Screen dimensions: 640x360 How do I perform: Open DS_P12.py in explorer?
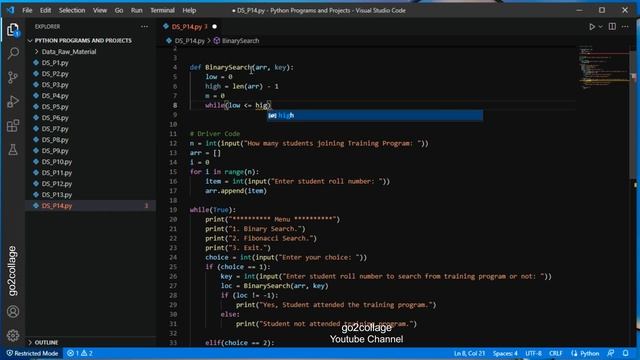[x=56, y=184]
